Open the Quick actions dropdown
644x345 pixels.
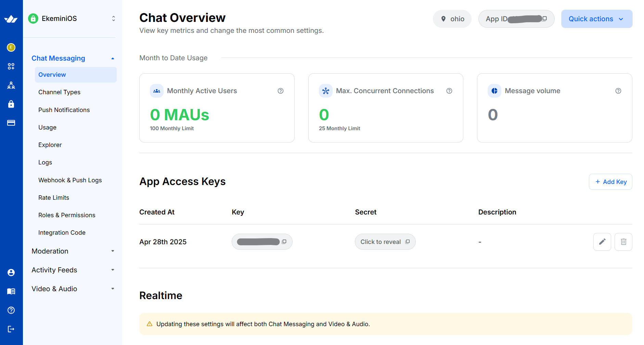pos(596,19)
